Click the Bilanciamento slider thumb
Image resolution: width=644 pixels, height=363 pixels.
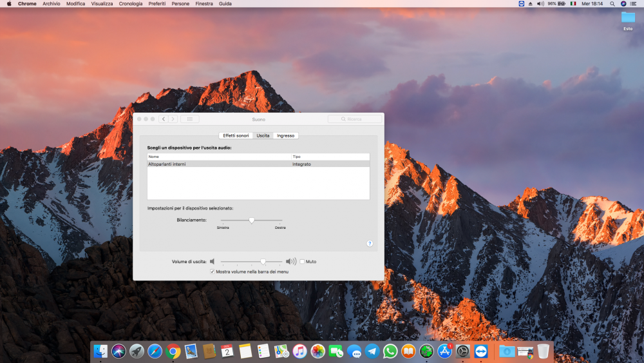(251, 221)
